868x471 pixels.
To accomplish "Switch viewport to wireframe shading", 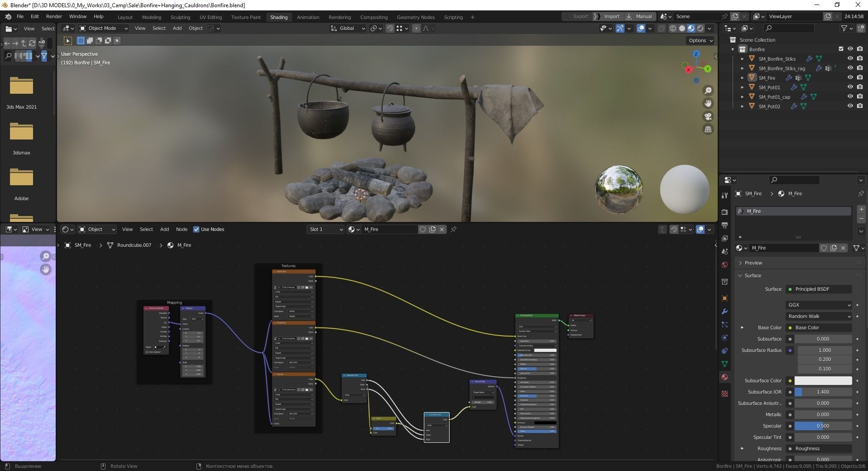I will pyautogui.click(x=673, y=28).
